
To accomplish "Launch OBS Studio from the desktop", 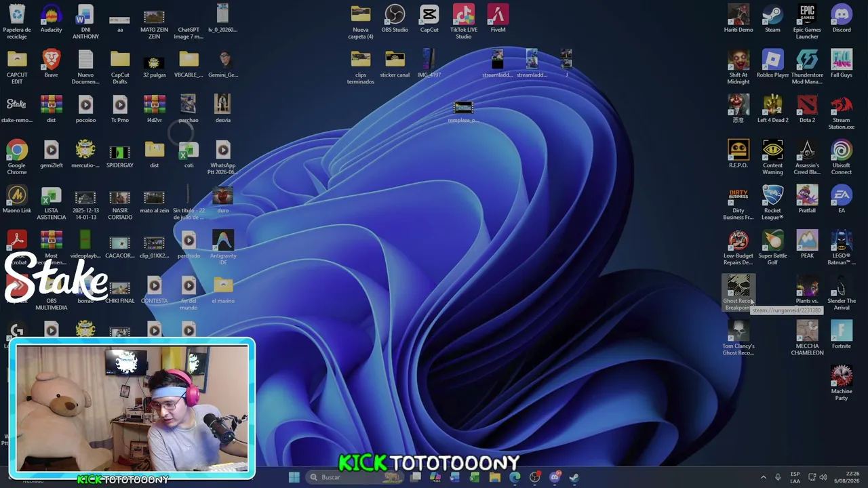I will point(395,18).
